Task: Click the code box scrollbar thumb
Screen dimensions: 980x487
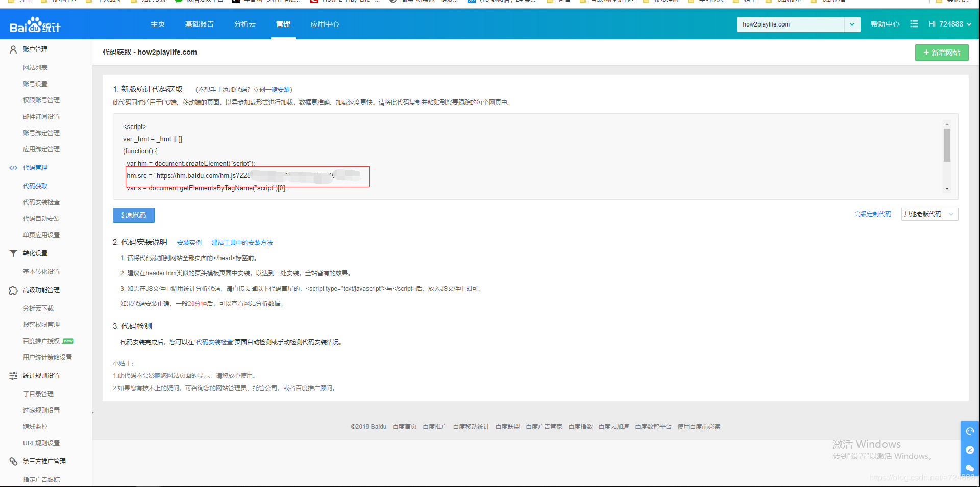Action: click(947, 145)
